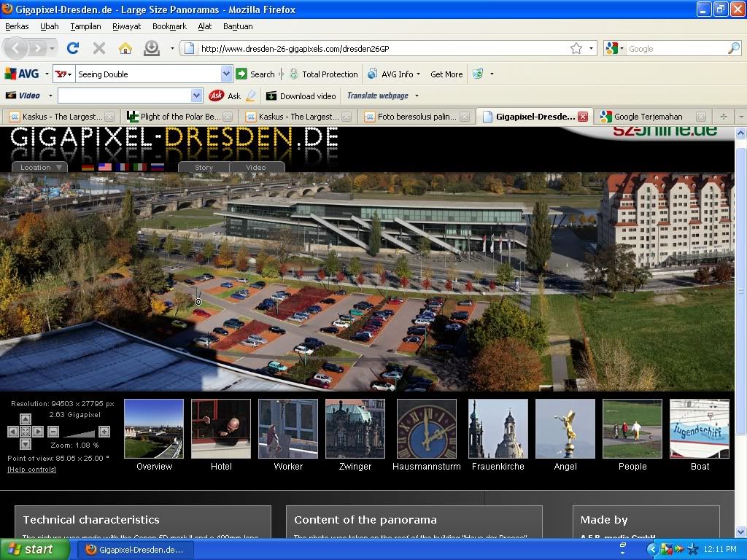Open the Downloads arrow icon in navigation bar
Screen dimensions: 747x560
152,48
